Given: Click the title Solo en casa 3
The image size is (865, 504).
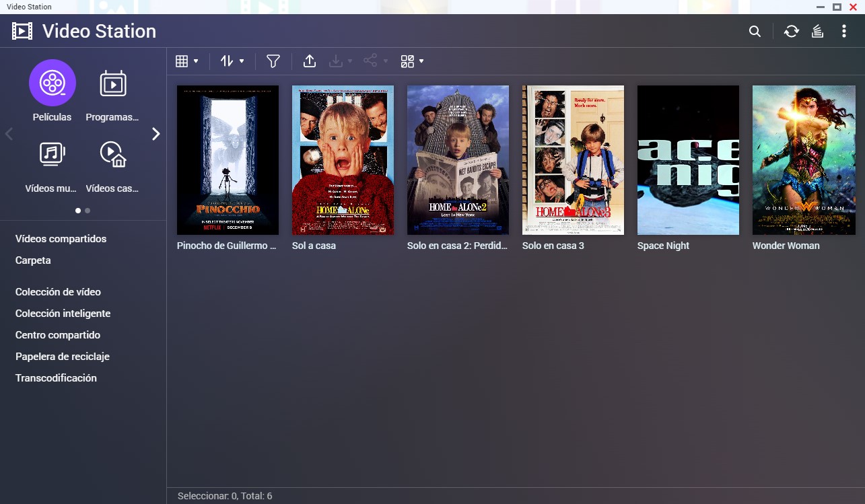Looking at the screenshot, I should pos(553,246).
